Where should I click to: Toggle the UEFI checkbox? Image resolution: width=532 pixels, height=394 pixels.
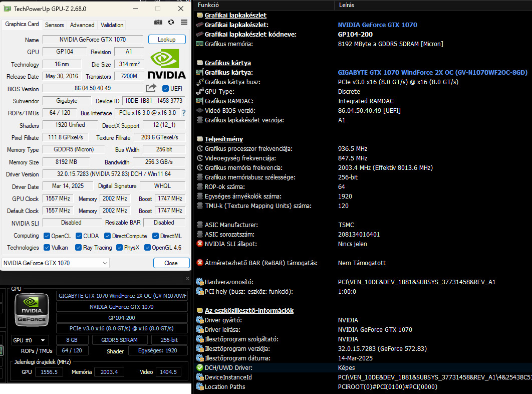[x=166, y=89]
